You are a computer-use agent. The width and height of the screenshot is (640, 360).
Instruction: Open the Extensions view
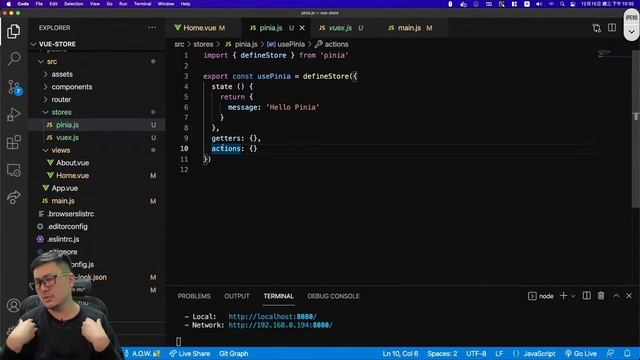(13, 142)
